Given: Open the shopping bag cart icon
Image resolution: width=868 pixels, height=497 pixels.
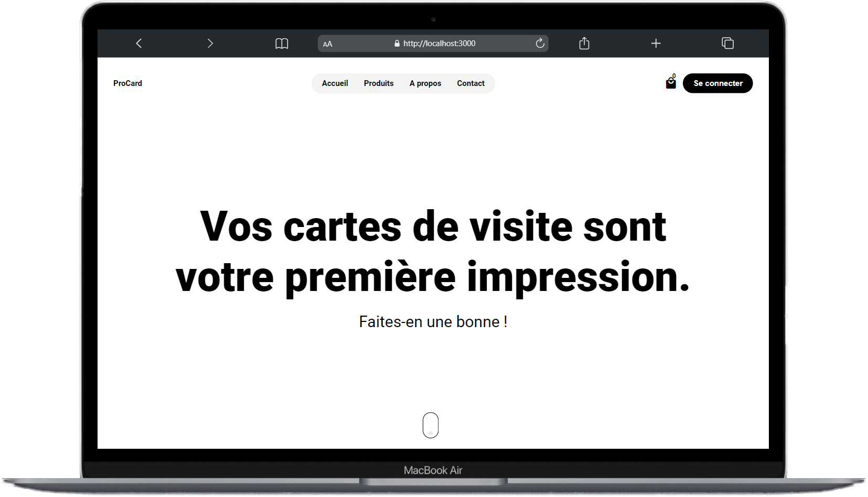Looking at the screenshot, I should (671, 82).
